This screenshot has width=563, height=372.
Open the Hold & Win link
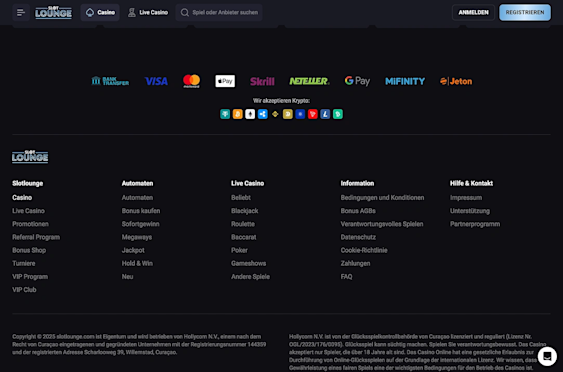coord(137,264)
